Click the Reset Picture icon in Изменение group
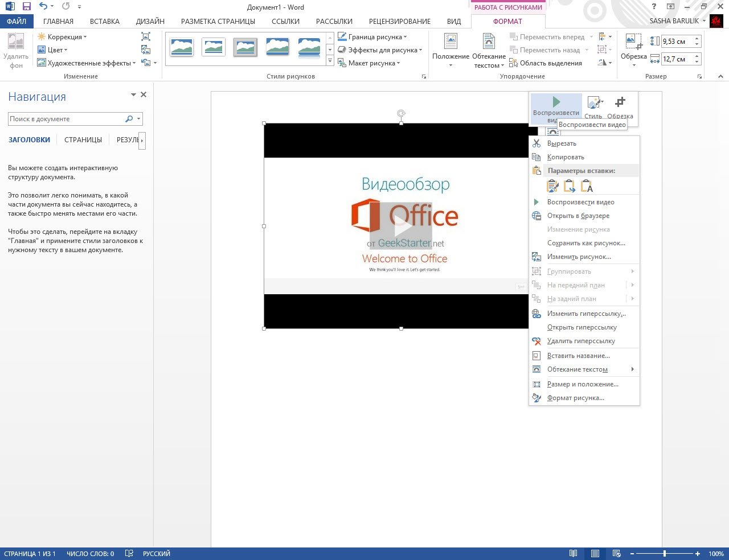This screenshot has width=729, height=560. point(146,63)
